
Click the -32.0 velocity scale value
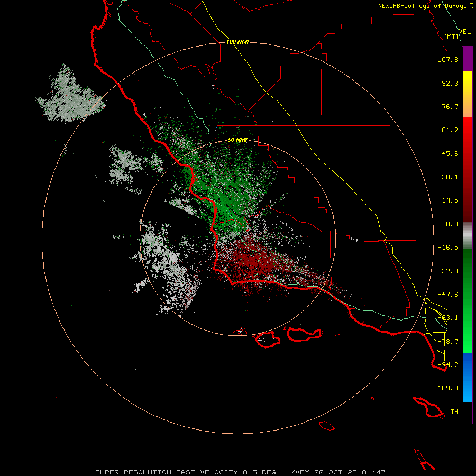coord(448,271)
